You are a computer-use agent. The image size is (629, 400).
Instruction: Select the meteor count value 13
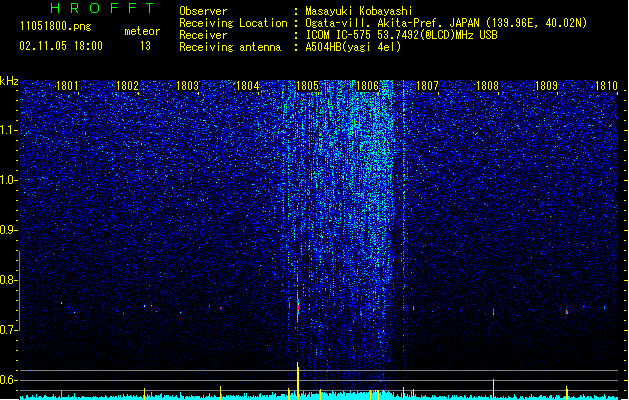[145, 46]
